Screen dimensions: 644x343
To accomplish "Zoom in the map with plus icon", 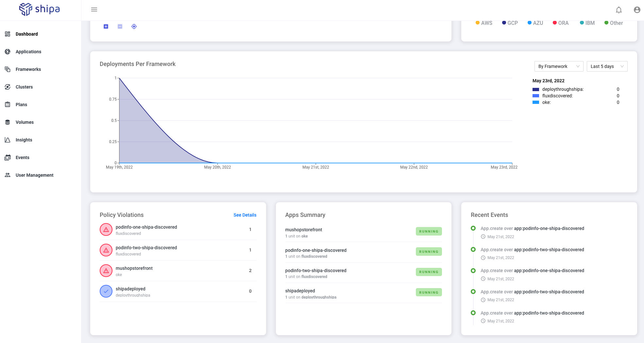I will tap(106, 26).
